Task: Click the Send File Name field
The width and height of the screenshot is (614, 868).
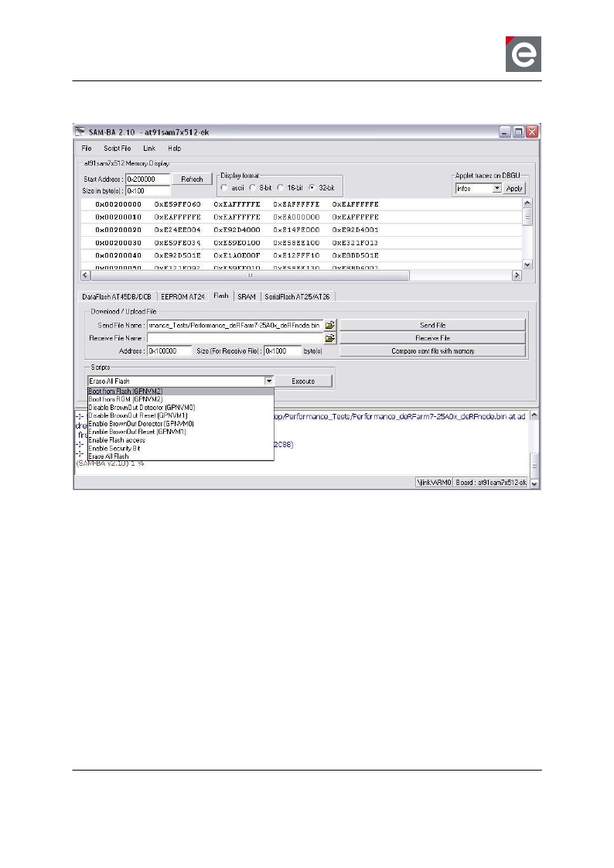Action: [234, 326]
